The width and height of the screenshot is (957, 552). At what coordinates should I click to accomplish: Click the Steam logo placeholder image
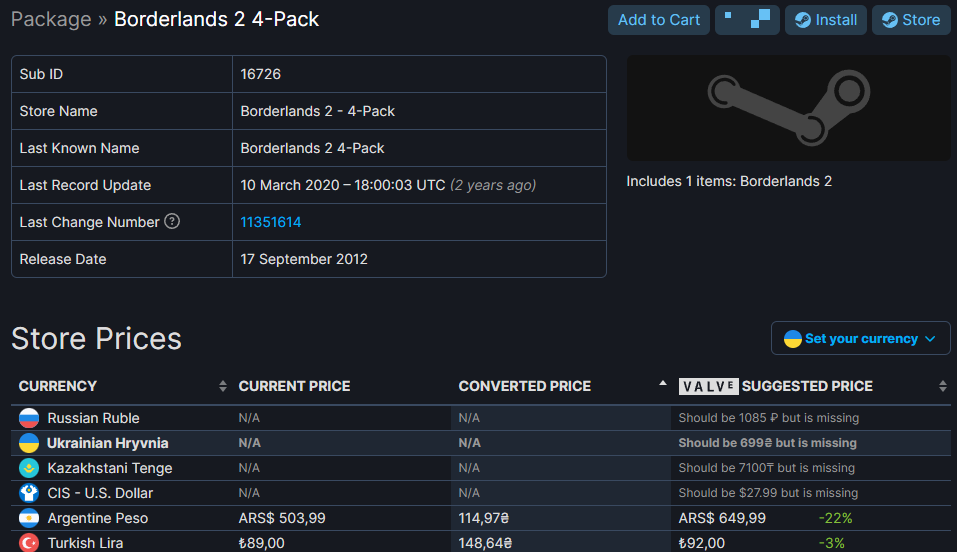789,108
